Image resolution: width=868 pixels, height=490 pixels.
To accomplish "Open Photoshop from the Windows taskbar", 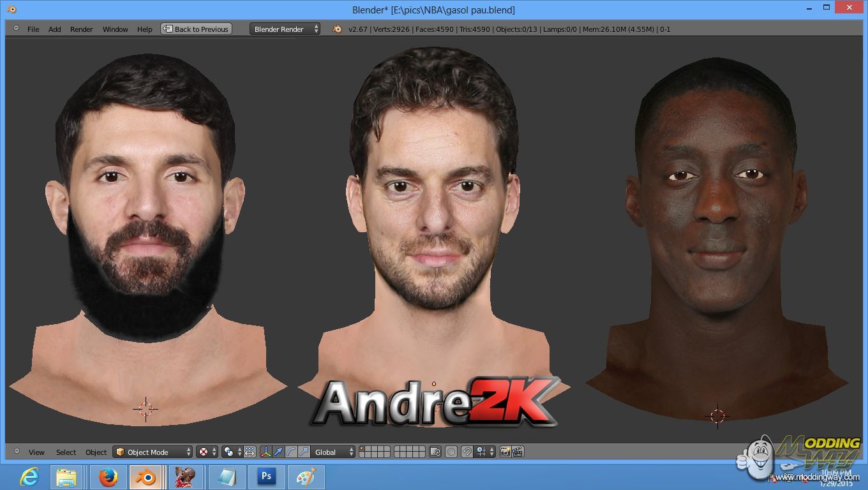I will (266, 477).
